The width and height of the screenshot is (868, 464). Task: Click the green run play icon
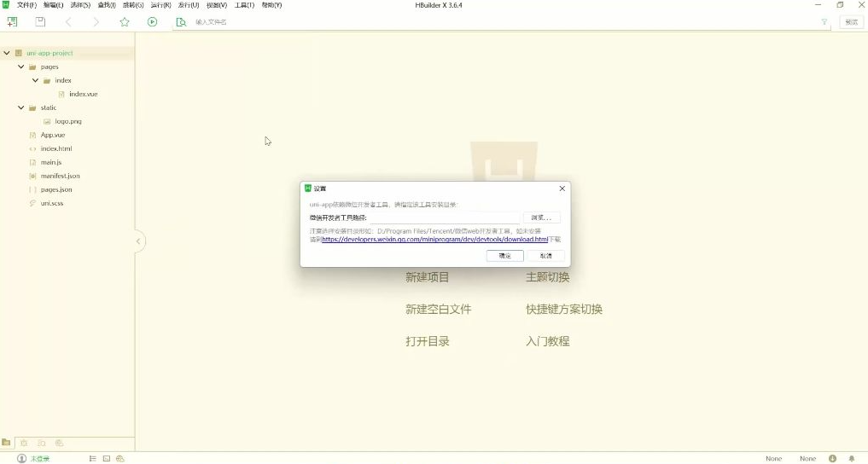(x=152, y=22)
